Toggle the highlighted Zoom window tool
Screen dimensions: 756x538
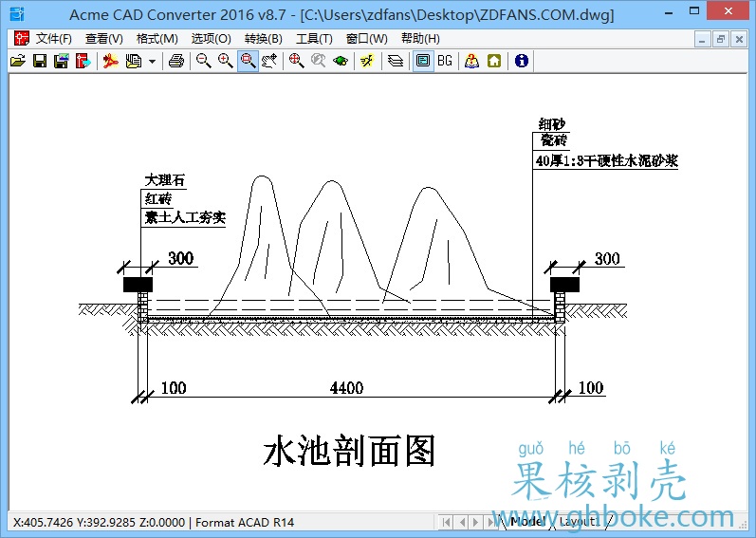click(x=247, y=61)
